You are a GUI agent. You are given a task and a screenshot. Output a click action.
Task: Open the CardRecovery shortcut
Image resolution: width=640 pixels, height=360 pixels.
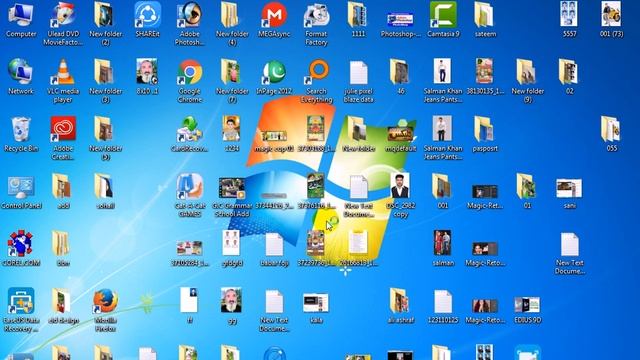click(x=190, y=135)
